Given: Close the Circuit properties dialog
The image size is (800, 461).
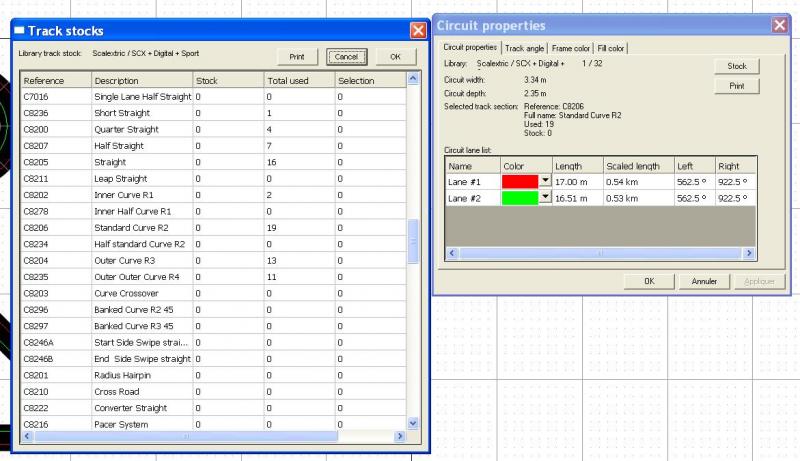Looking at the screenshot, I should 779,25.
